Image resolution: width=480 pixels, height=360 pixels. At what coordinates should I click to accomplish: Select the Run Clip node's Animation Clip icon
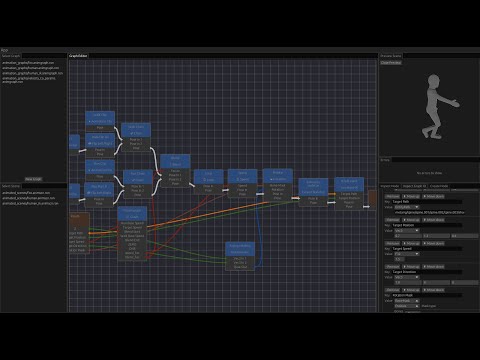point(90,170)
